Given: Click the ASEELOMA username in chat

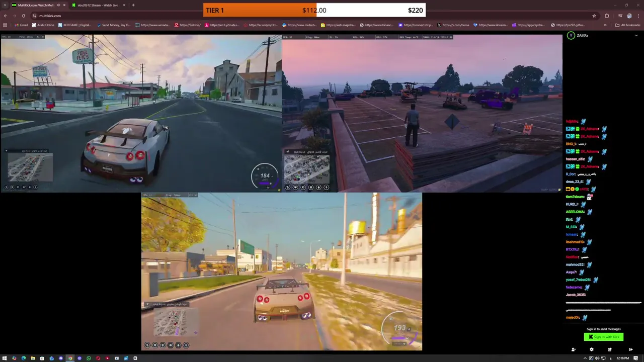Looking at the screenshot, I should point(575,212).
